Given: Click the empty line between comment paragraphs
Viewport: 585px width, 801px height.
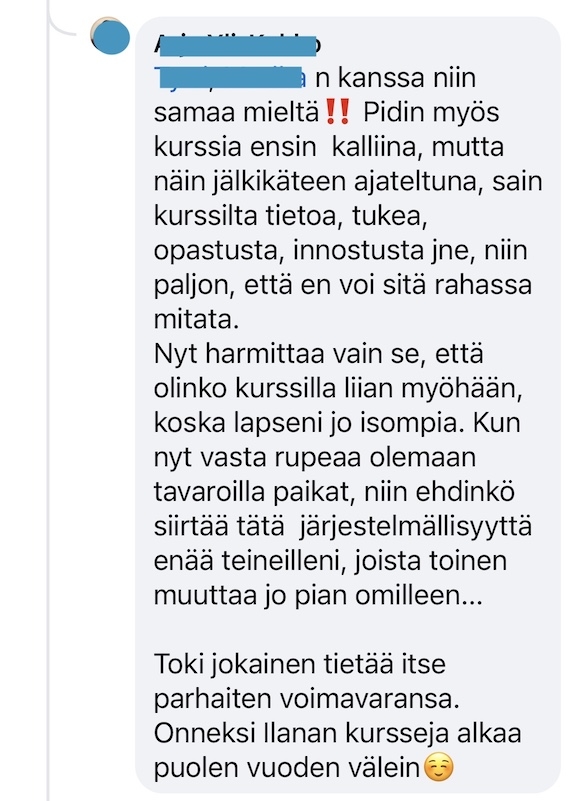Looking at the screenshot, I should point(347,630).
